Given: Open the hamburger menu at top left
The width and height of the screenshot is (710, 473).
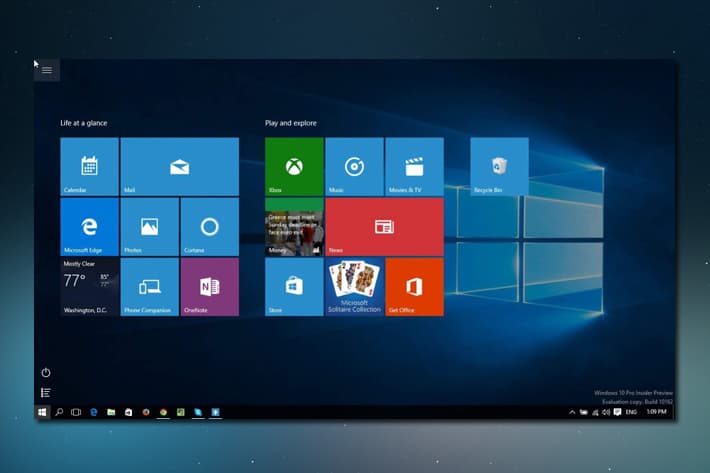Looking at the screenshot, I should (47, 70).
